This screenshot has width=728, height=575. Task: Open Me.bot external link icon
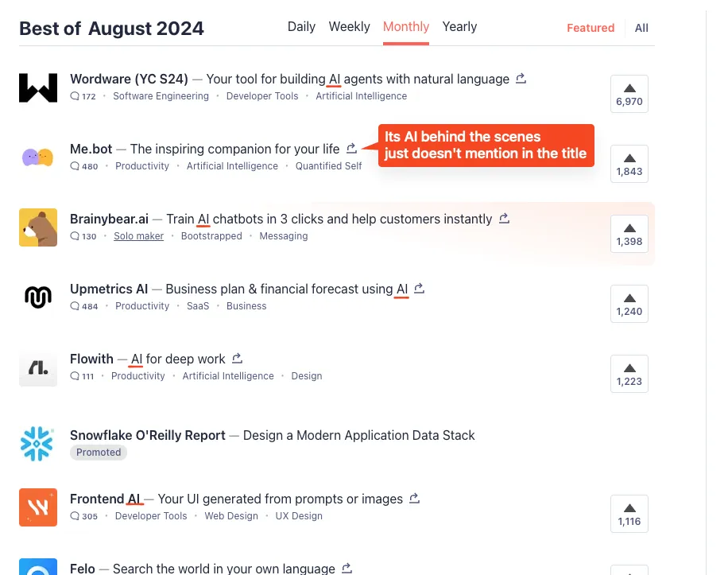pyautogui.click(x=352, y=148)
